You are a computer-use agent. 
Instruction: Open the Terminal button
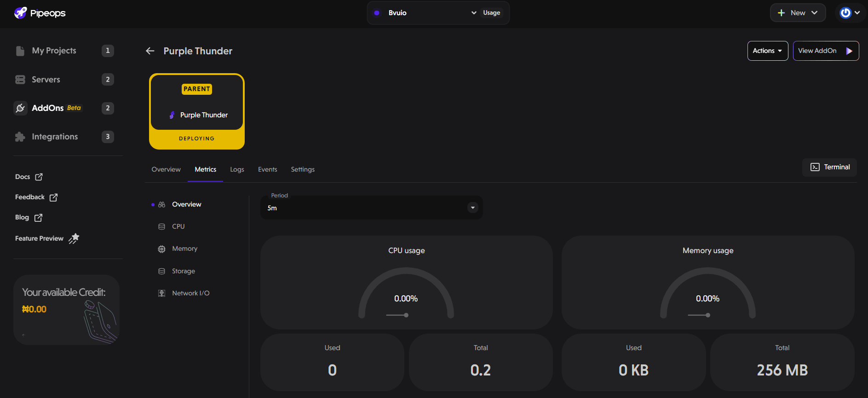(830, 167)
